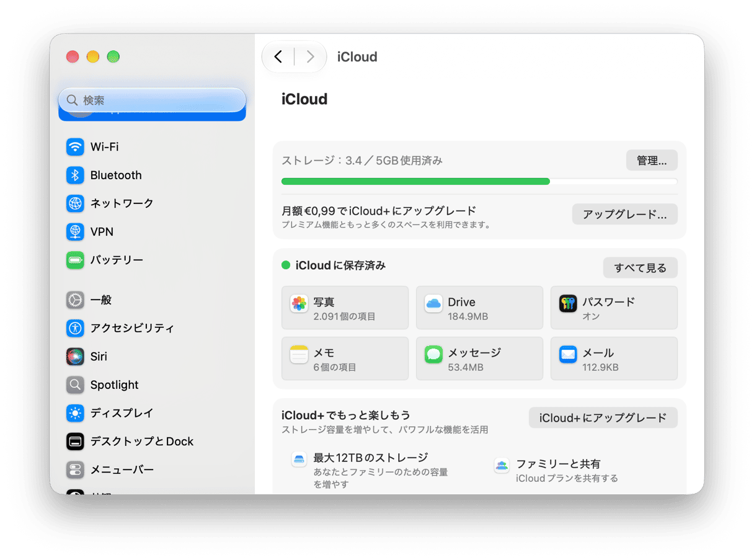Select Siri label in sidebar
This screenshot has height=560, width=754.
pyautogui.click(x=99, y=357)
